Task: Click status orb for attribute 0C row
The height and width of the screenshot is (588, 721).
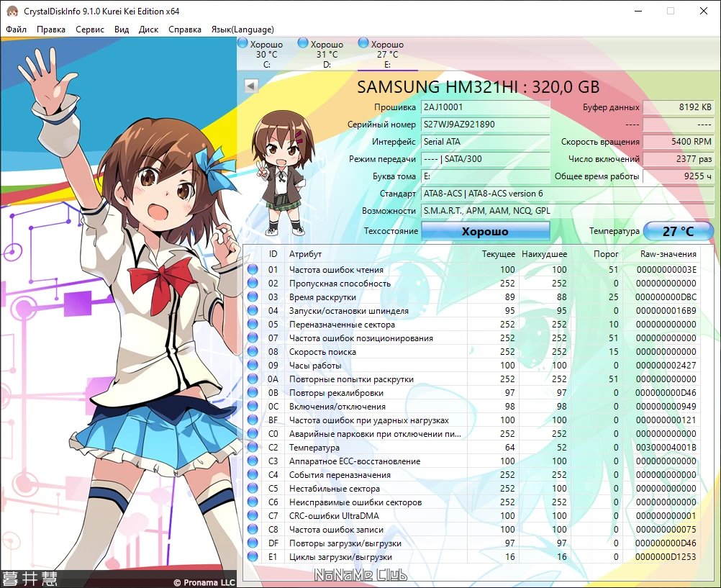Action: click(253, 406)
